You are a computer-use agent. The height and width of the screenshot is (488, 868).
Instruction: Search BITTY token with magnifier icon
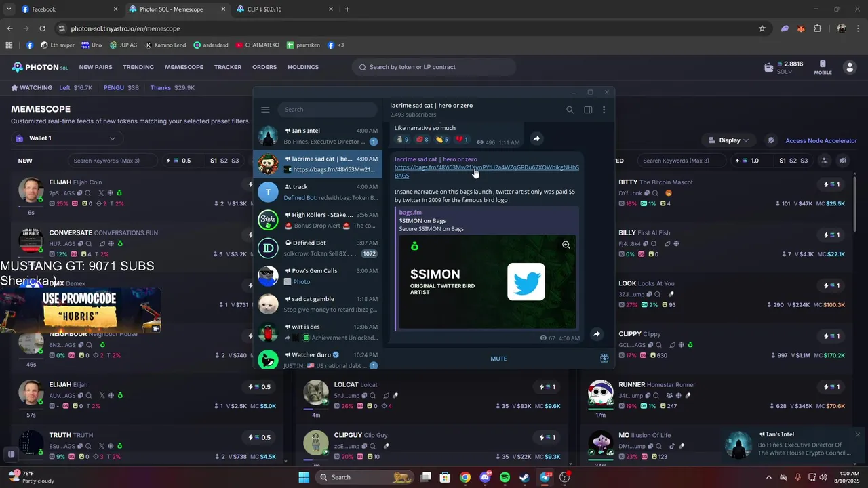656,193
